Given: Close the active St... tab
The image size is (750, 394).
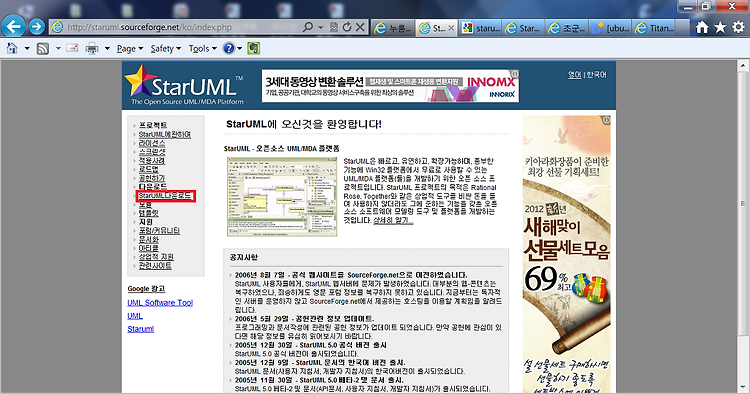Looking at the screenshot, I should pyautogui.click(x=451, y=28).
